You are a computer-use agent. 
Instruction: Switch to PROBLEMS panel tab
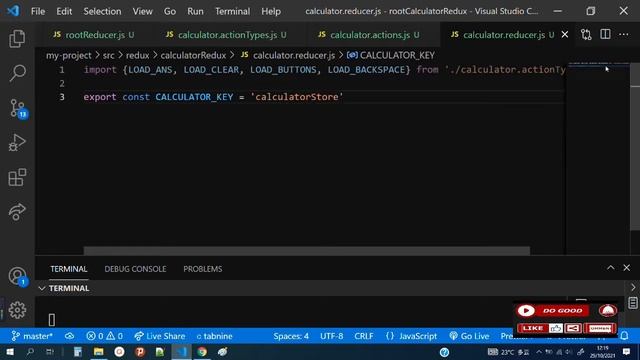click(x=202, y=269)
